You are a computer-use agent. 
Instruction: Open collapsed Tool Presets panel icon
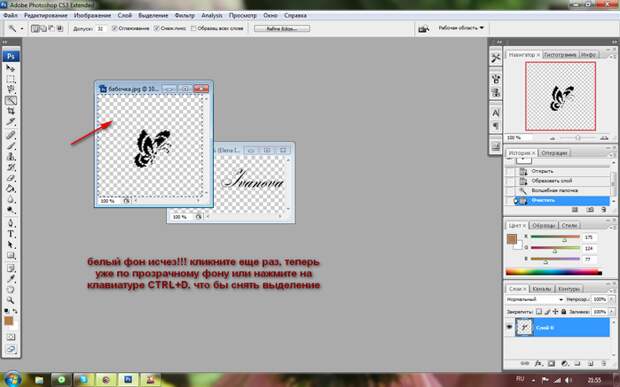coord(495,58)
